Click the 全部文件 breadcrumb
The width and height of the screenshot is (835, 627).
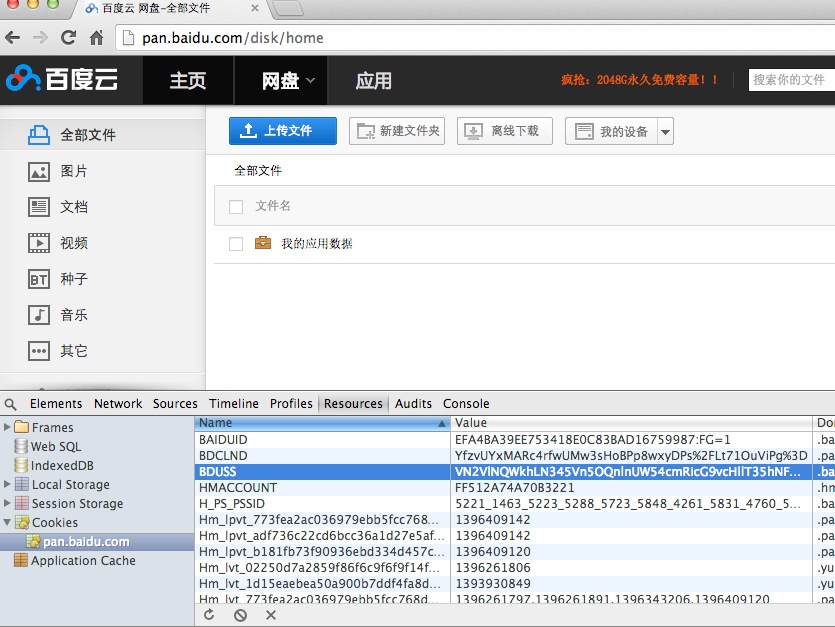258,170
